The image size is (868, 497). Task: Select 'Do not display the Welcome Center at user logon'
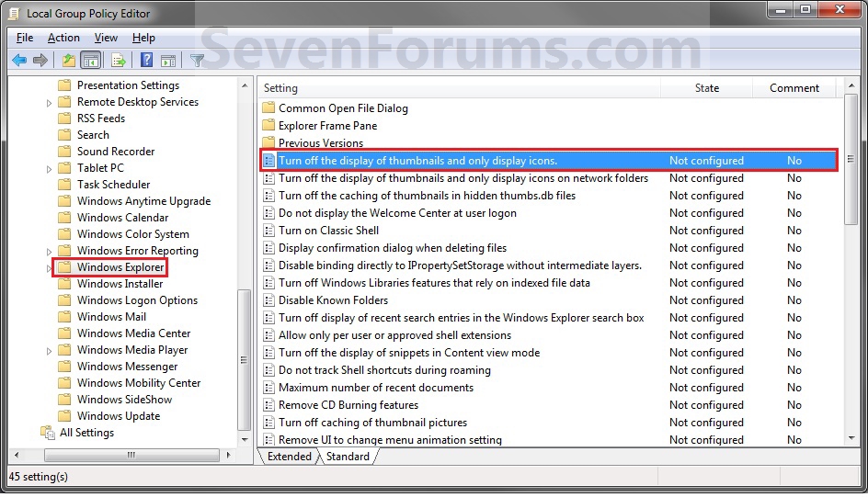[397, 213]
